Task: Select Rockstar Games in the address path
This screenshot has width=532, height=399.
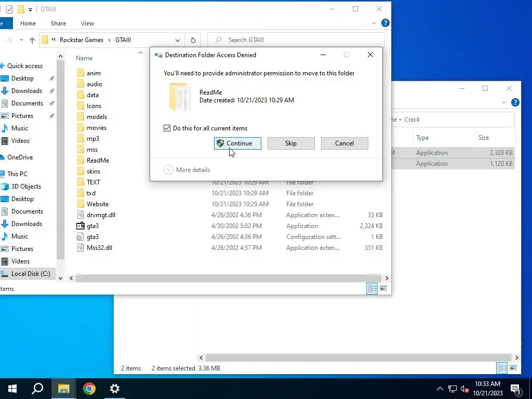Action: [82, 40]
